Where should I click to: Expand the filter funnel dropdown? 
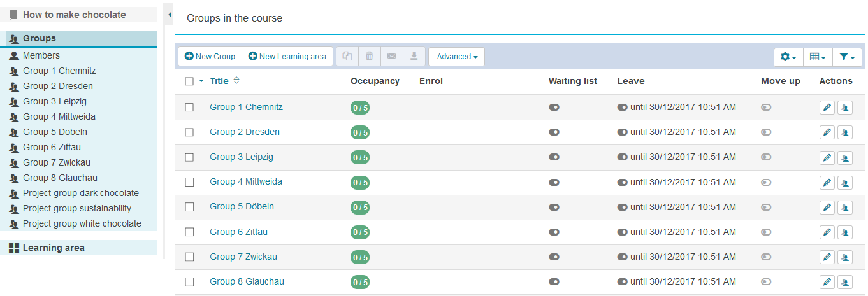[x=847, y=57]
